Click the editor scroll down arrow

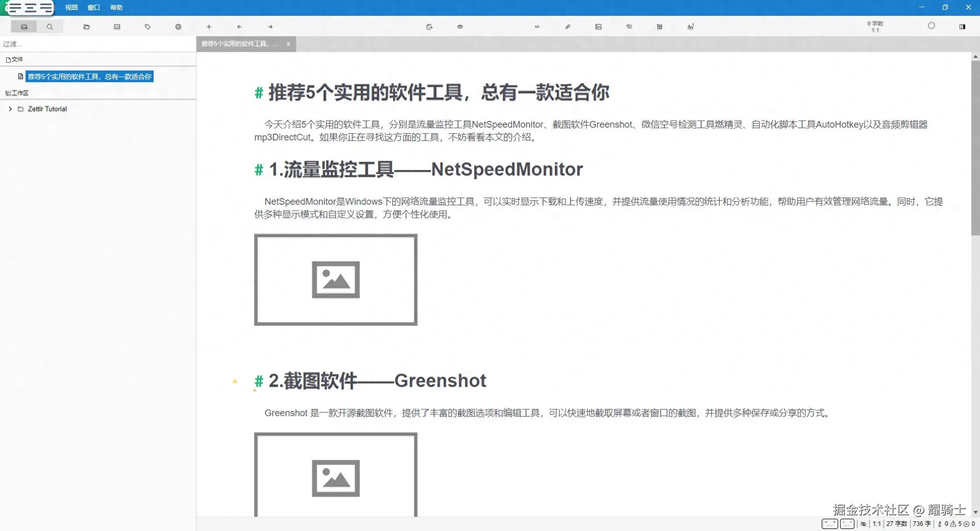pos(975,512)
